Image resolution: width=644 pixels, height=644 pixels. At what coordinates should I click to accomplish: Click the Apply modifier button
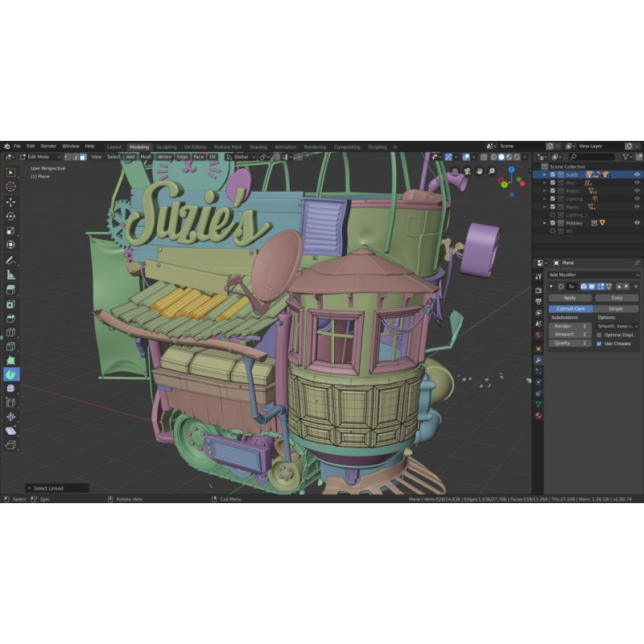tap(570, 298)
